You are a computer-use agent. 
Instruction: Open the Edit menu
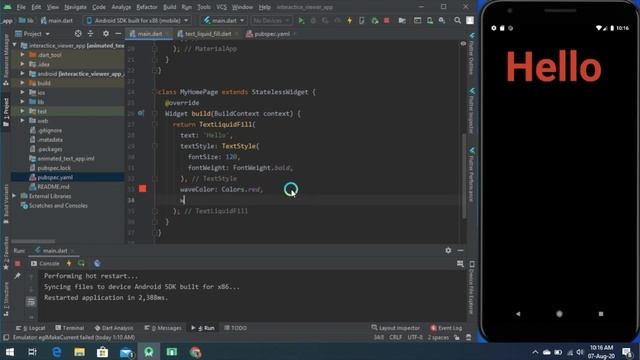[36, 7]
